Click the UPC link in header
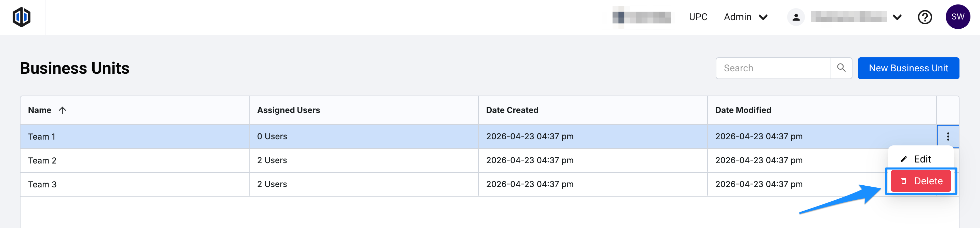Image resolution: width=980 pixels, height=228 pixels. point(698,17)
